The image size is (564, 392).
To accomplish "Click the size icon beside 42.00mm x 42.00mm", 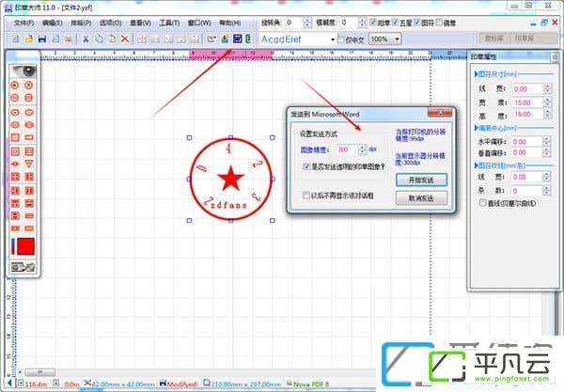I will tap(87, 384).
